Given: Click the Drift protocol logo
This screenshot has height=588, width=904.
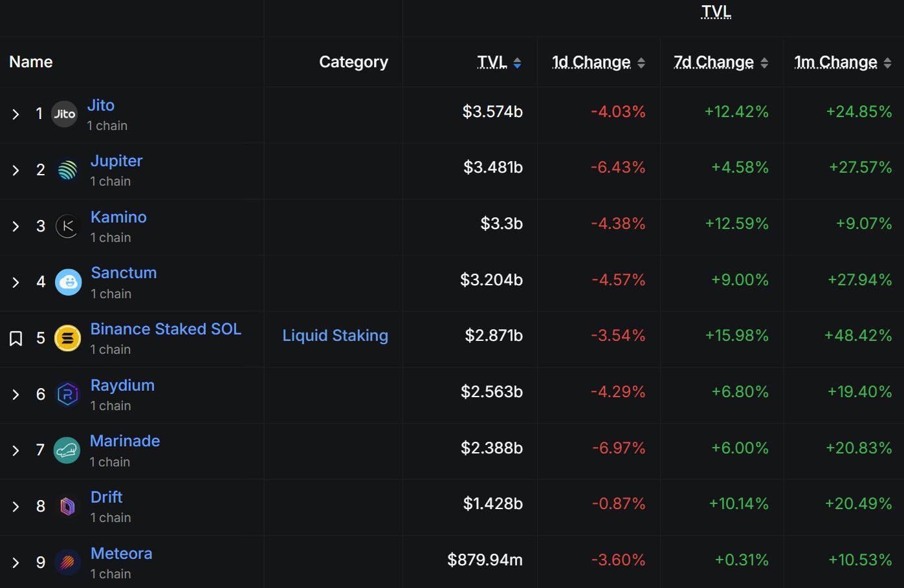Looking at the screenshot, I should 67,506.
